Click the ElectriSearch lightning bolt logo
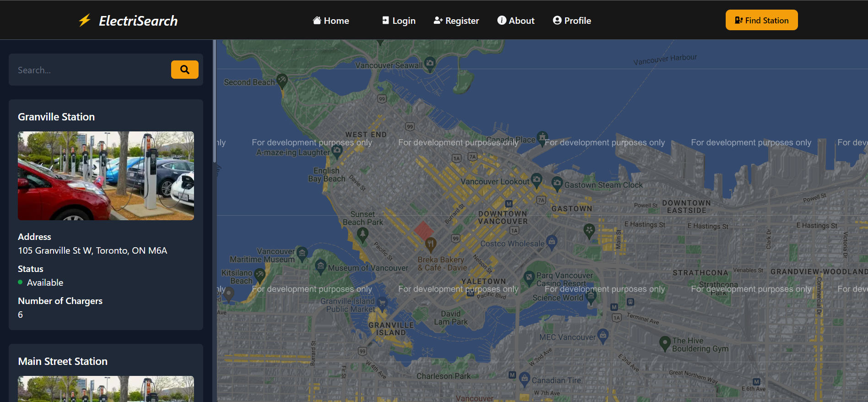This screenshot has height=402, width=868. 85,20
